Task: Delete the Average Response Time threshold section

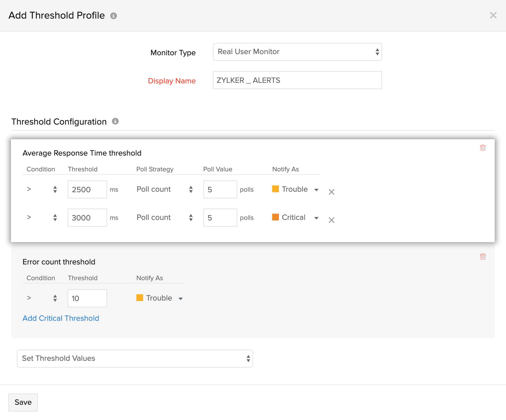Action: (x=483, y=148)
